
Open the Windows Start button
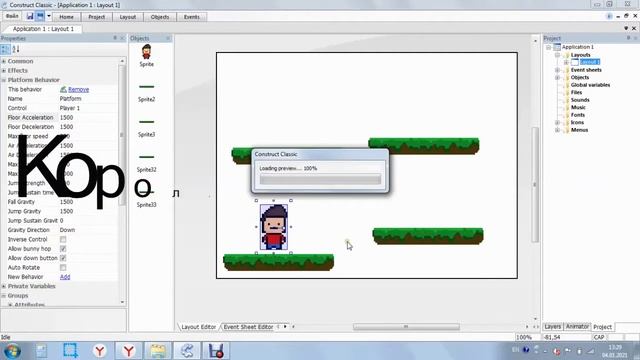coord(12,351)
